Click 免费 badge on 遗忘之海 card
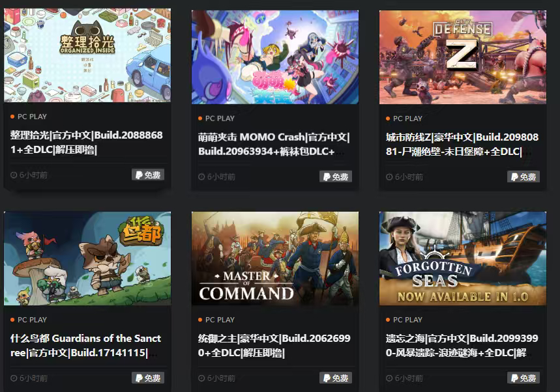 pyautogui.click(x=523, y=378)
